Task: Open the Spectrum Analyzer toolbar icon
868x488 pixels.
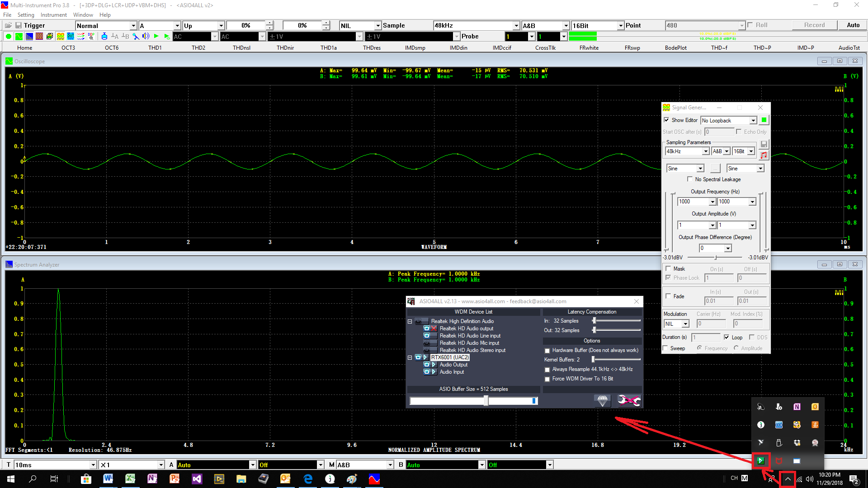Action: (29, 37)
